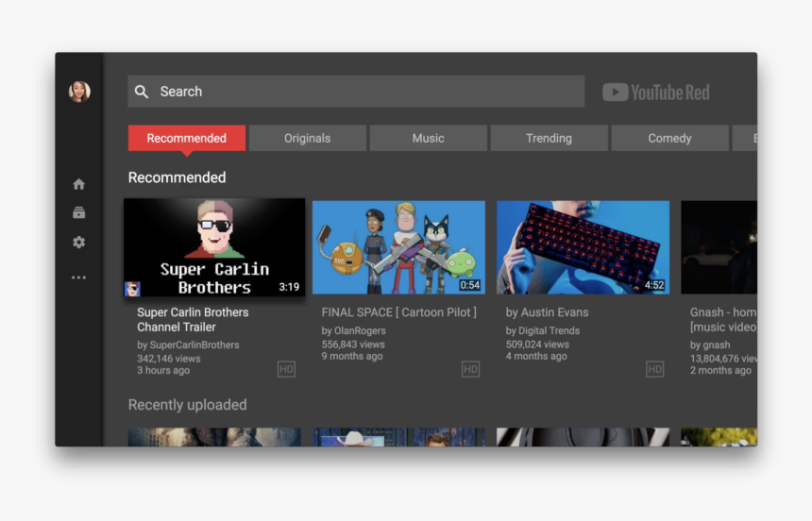Visit the 'by OlanRogers' channel

(353, 330)
